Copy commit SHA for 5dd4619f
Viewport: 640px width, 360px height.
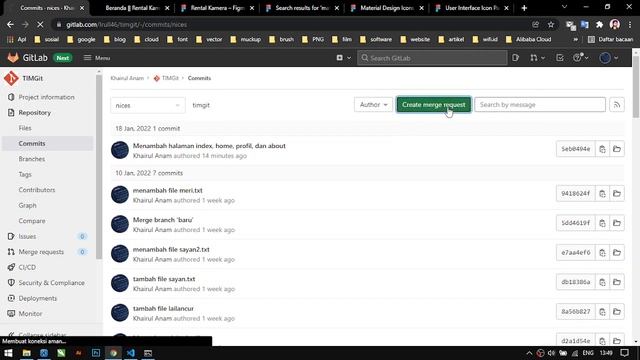[602, 223]
